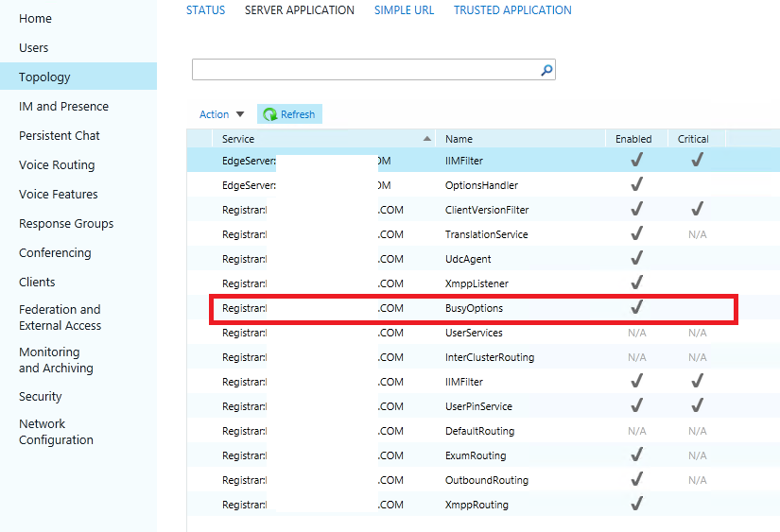Click the green Refresh icon
Image resolution: width=780 pixels, height=532 pixels.
[x=269, y=114]
